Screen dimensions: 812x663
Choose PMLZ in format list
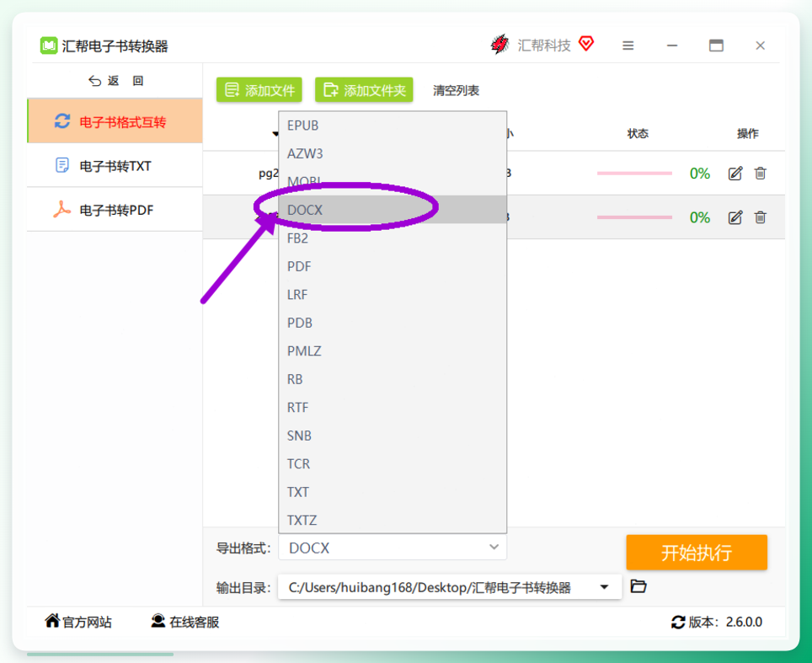[x=393, y=351]
